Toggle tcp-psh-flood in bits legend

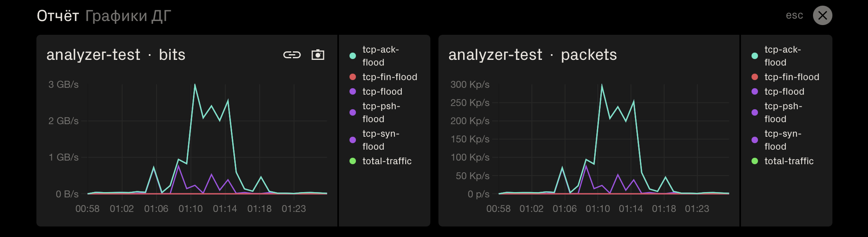pyautogui.click(x=381, y=112)
